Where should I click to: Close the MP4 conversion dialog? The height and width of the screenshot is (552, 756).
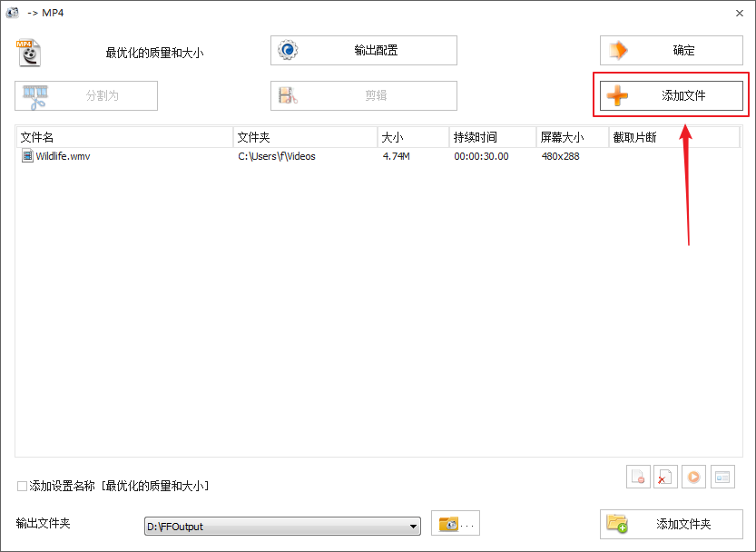tap(739, 13)
